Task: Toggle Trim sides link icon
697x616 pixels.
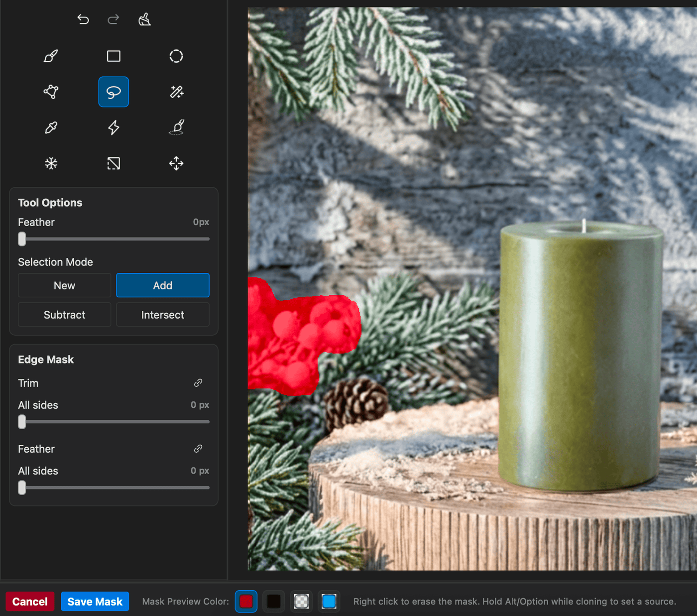Action: coord(198,383)
